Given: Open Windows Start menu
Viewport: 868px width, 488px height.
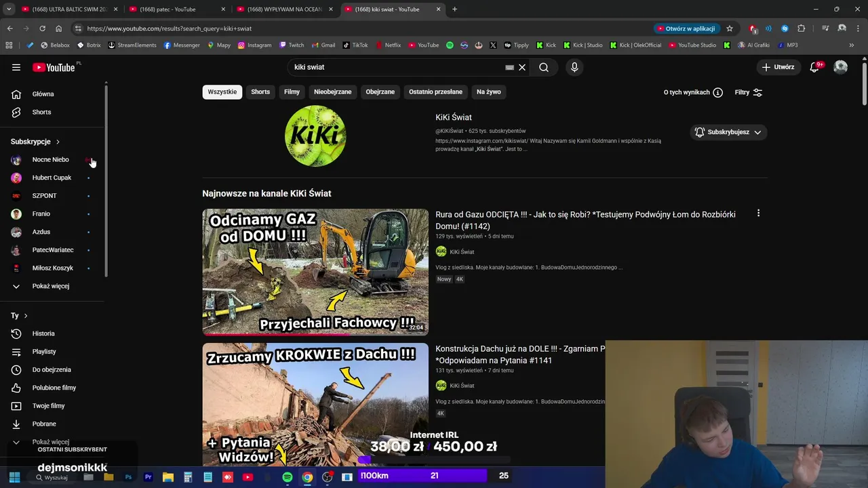Looking at the screenshot, I should tap(14, 476).
